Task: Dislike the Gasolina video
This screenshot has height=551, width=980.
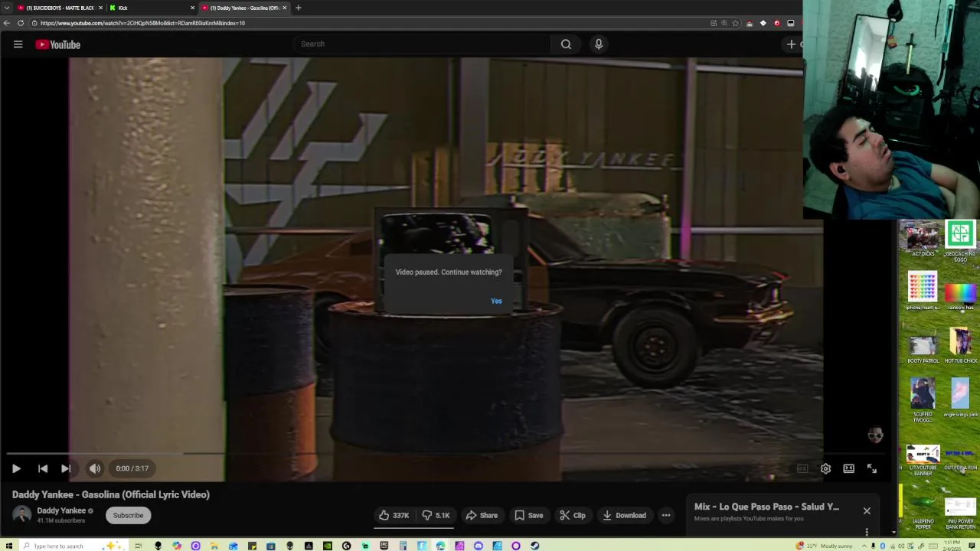Action: tap(436, 515)
